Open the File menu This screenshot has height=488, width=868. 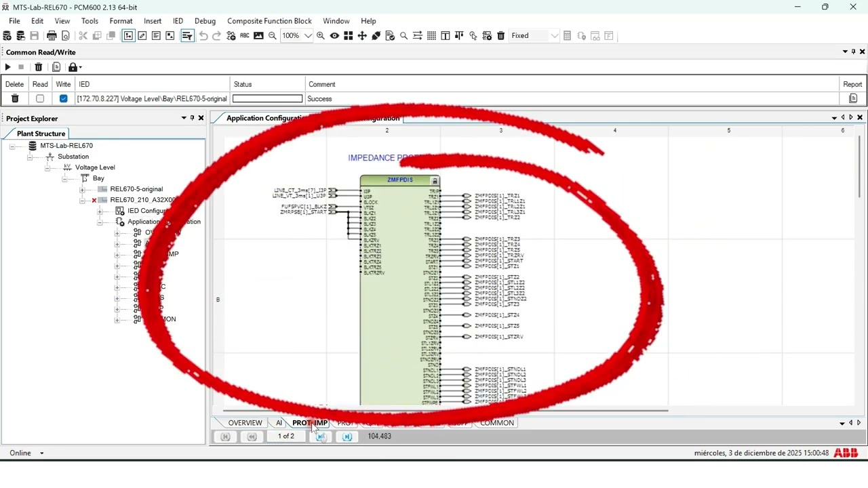pos(14,21)
